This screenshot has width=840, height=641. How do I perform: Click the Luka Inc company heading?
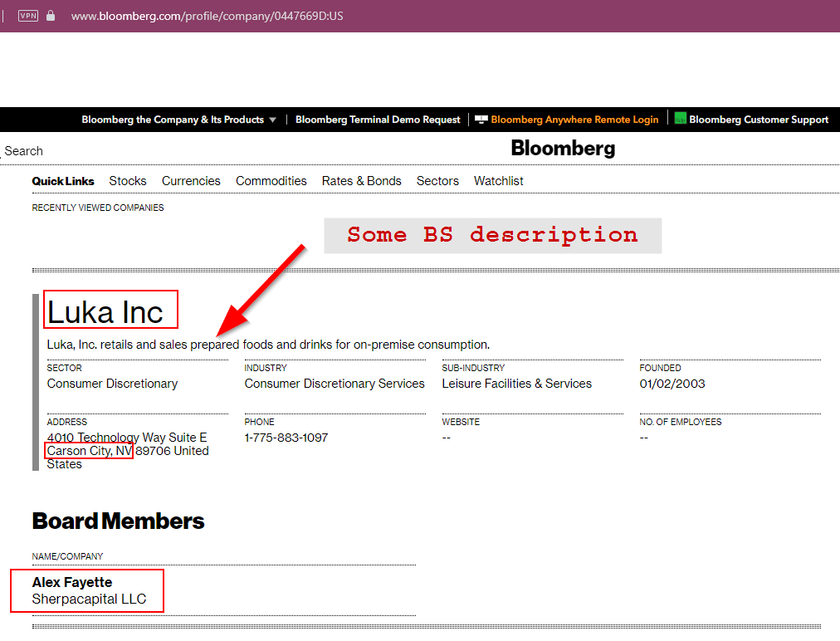[x=105, y=312]
